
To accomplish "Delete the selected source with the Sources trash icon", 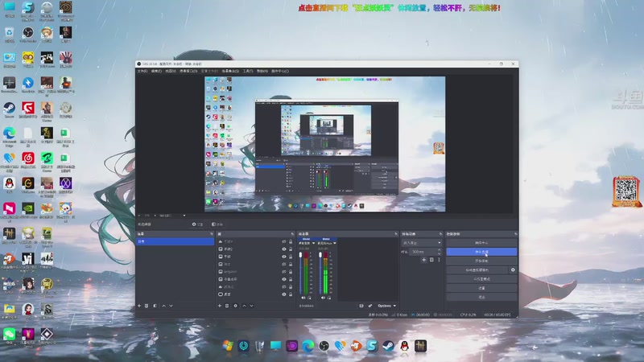I will (227, 306).
